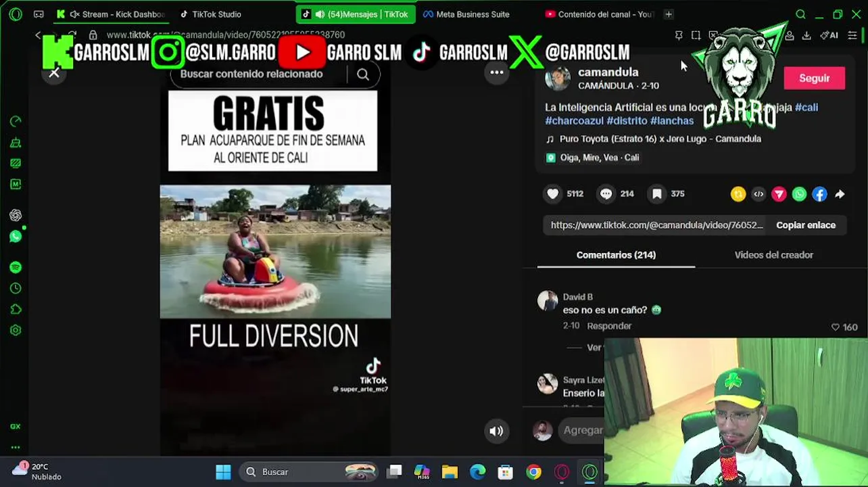Open Windows Start menu
This screenshot has height=487, width=868.
(x=223, y=471)
